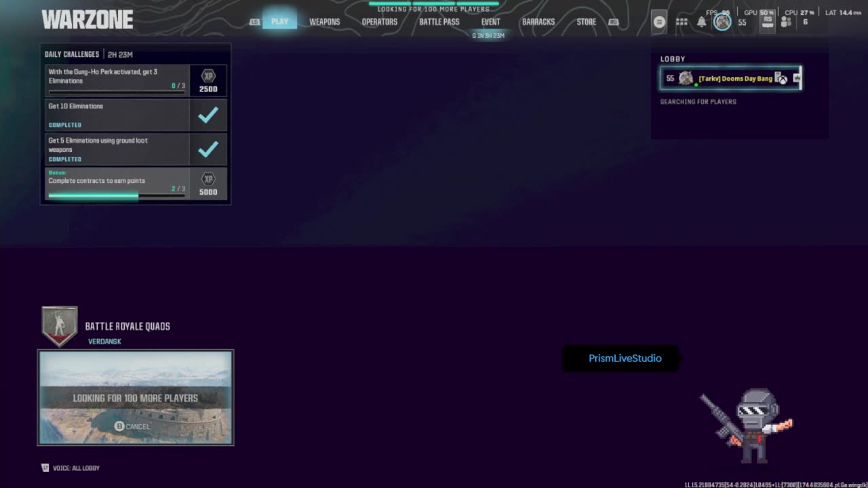Click the contracts bonus progress bar

tap(117, 196)
